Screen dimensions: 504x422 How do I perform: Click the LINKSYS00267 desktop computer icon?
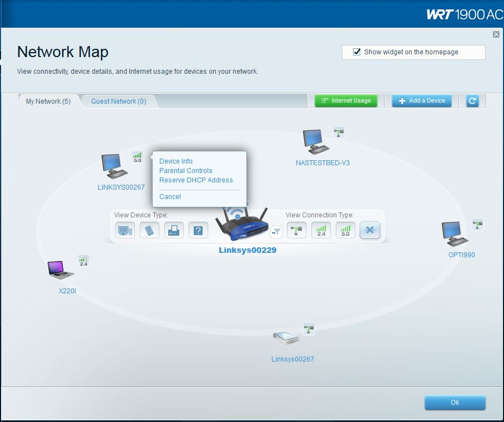tap(114, 166)
